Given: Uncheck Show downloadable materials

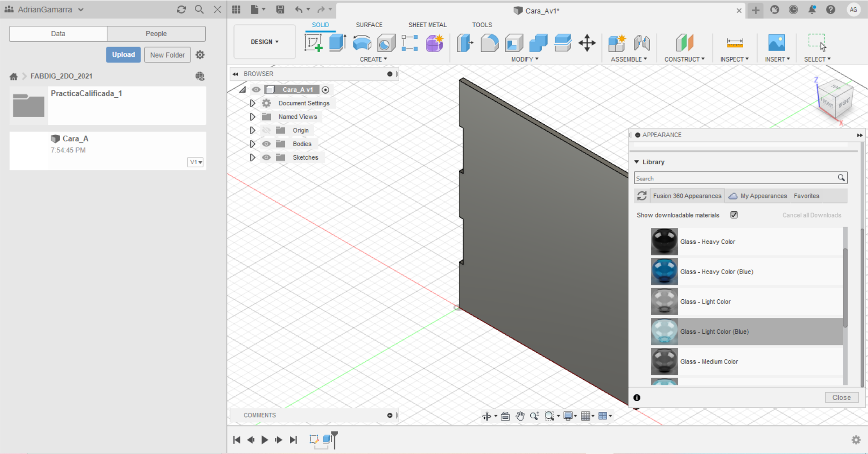Looking at the screenshot, I should coord(734,215).
